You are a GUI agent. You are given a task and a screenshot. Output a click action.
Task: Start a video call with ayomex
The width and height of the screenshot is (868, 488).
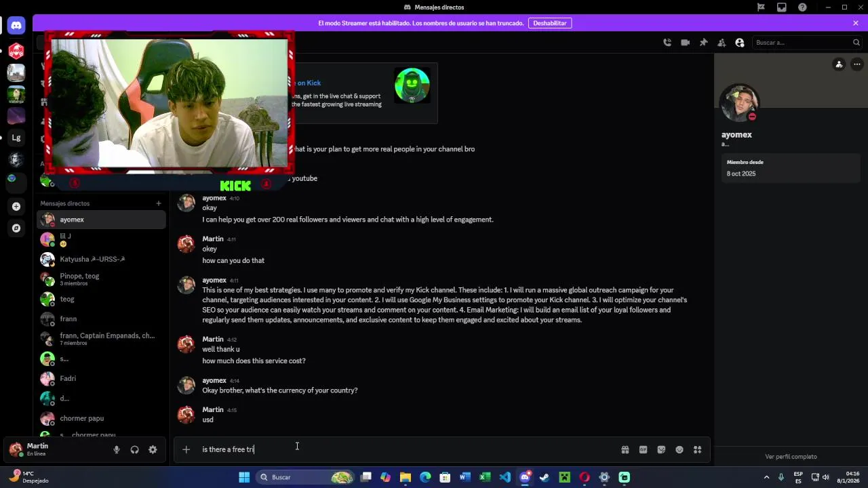[686, 42]
